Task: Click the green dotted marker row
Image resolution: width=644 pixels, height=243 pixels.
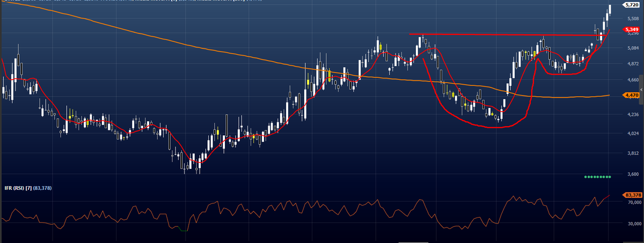Action: coord(597,176)
